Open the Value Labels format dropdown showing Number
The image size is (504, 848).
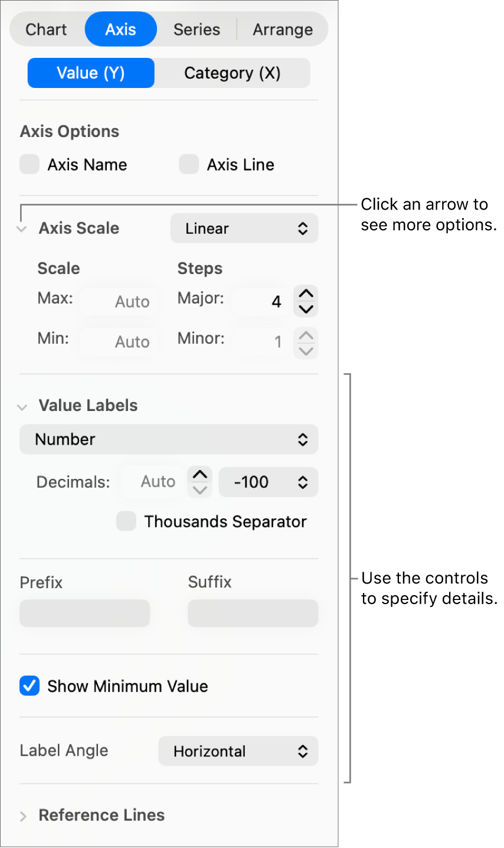pos(169,439)
